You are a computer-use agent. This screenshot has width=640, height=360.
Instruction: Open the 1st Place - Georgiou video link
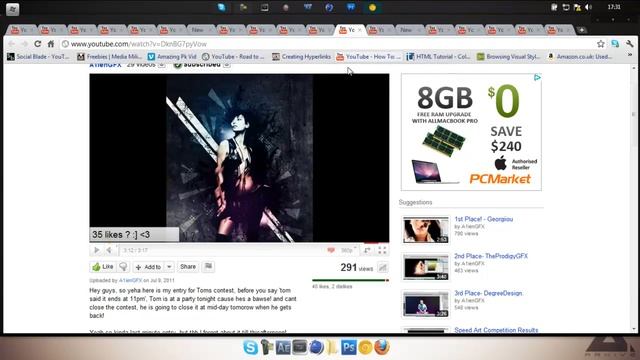coord(483,219)
